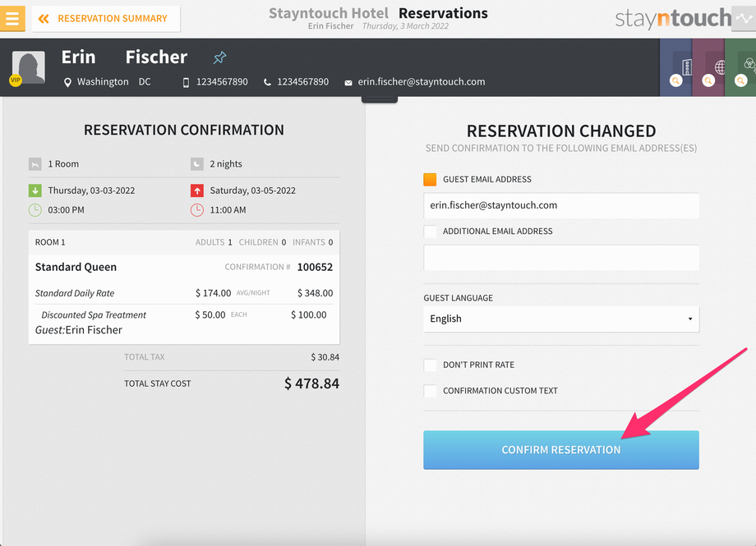
Task: Go back to Reservation Summary
Action: [x=106, y=19]
